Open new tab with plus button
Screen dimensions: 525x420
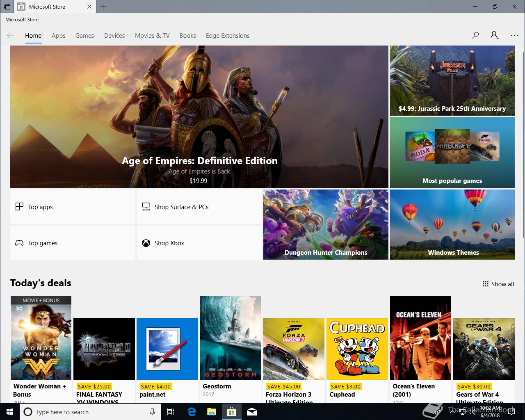point(103,7)
